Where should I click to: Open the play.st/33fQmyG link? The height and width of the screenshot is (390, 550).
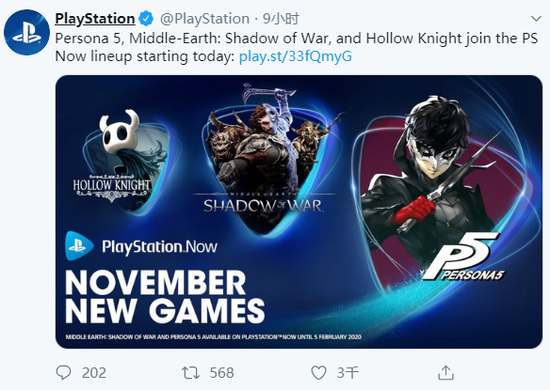pyautogui.click(x=295, y=56)
